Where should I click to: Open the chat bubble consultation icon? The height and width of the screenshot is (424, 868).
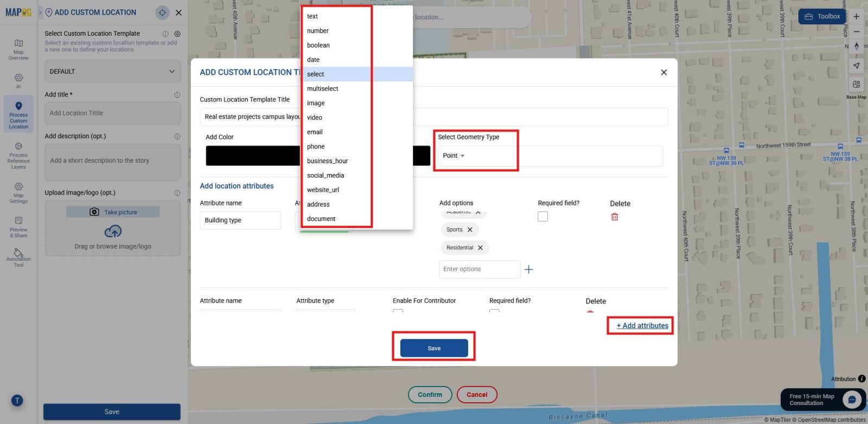coord(852,400)
